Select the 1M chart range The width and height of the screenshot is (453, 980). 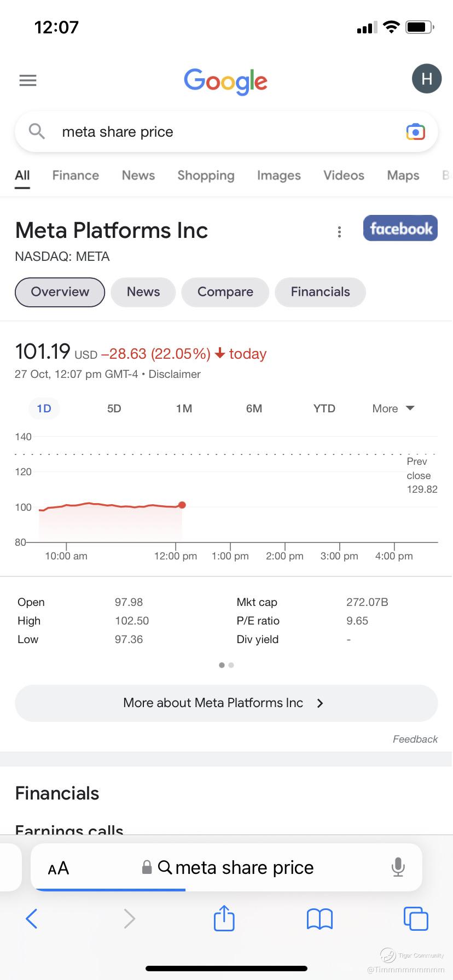coord(184,409)
